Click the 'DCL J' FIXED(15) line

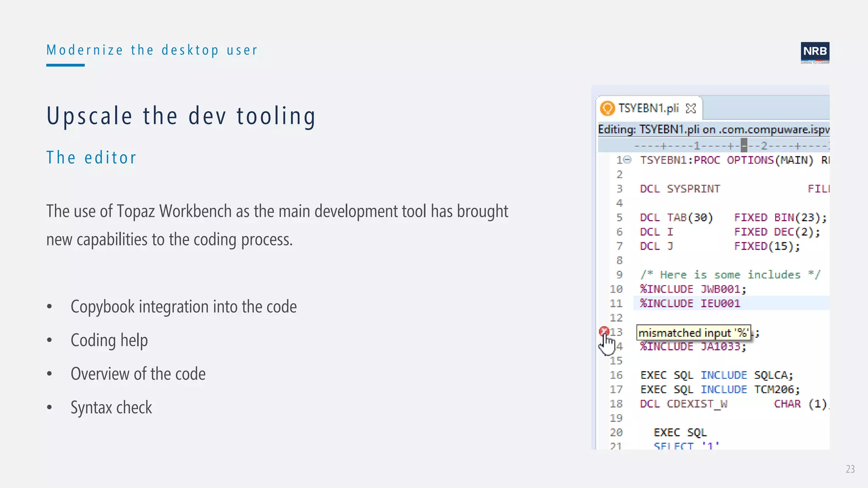point(720,246)
